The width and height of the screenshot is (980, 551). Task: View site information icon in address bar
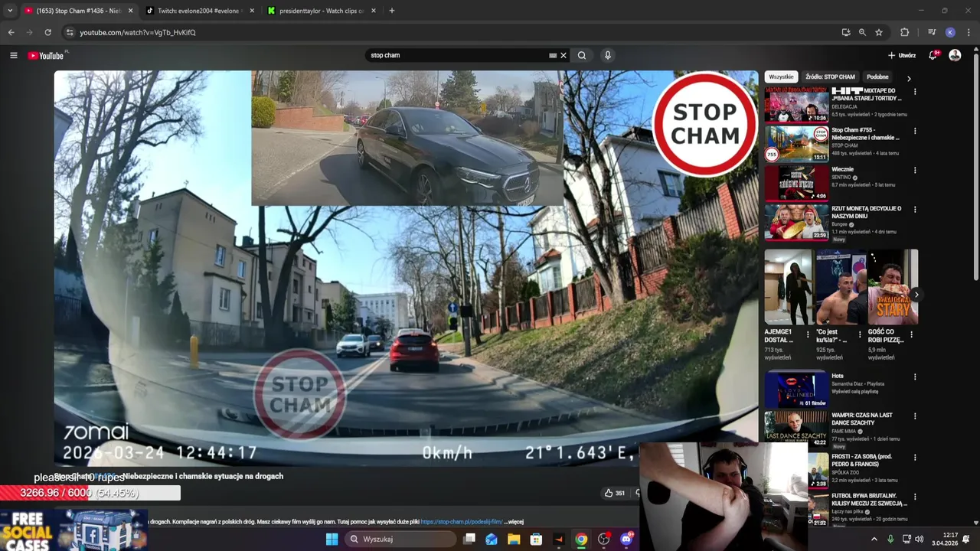70,32
